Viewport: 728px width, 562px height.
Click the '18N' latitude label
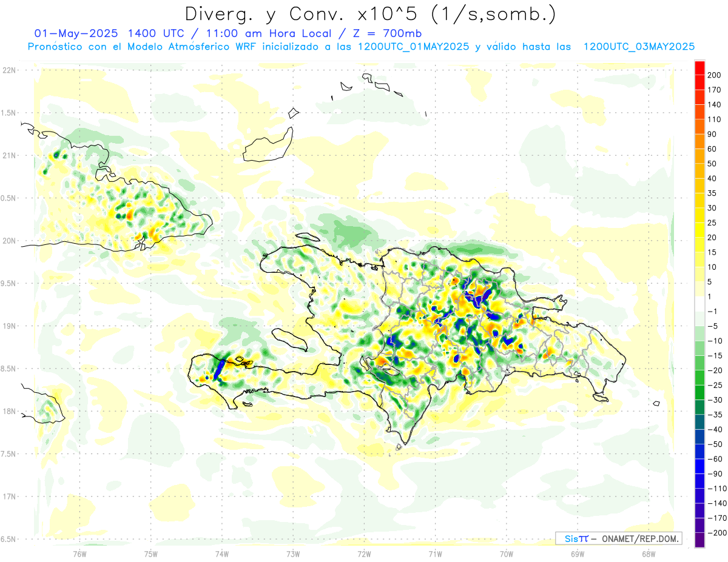(8, 411)
